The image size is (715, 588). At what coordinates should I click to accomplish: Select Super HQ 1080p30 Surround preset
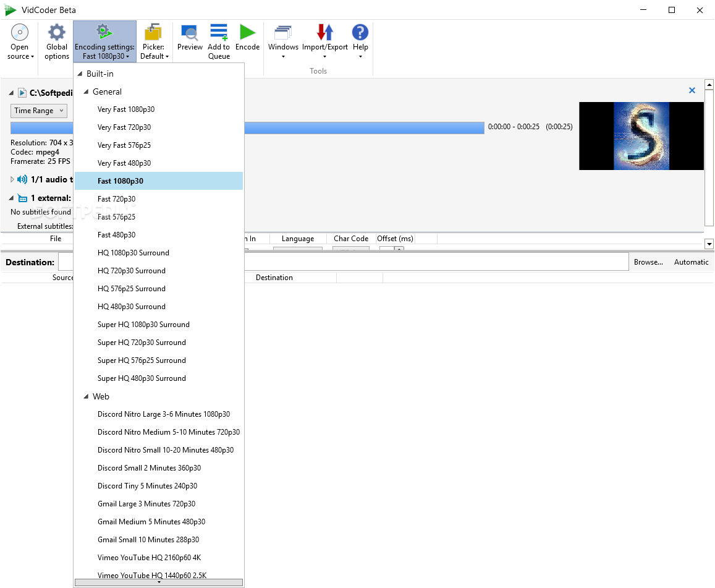pyautogui.click(x=159, y=325)
